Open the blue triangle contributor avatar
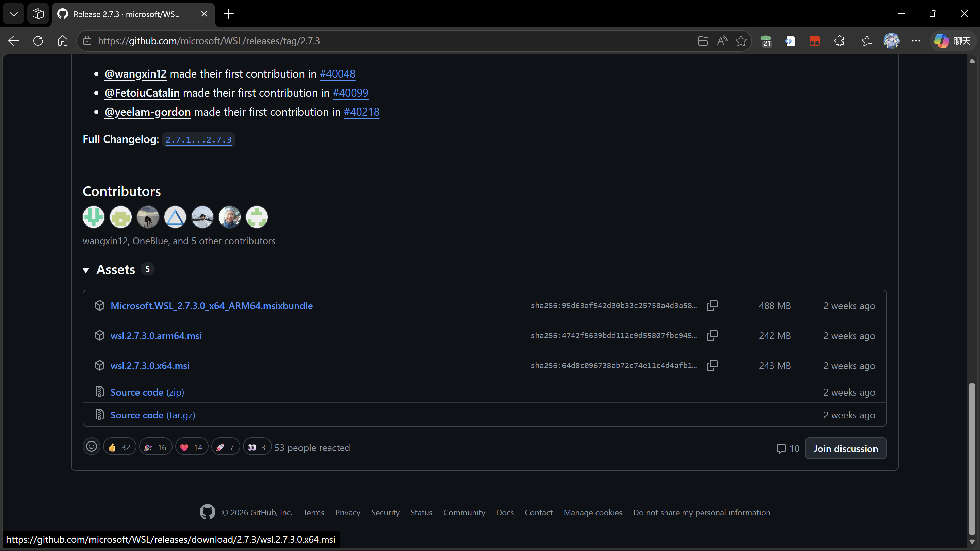This screenshot has width=980, height=551. tap(175, 217)
